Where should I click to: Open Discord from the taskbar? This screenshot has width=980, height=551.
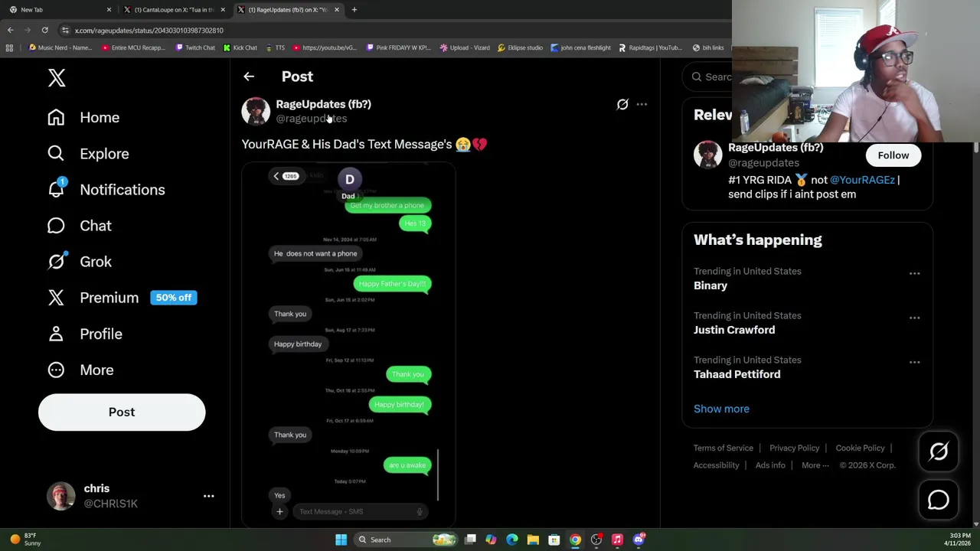tap(639, 540)
